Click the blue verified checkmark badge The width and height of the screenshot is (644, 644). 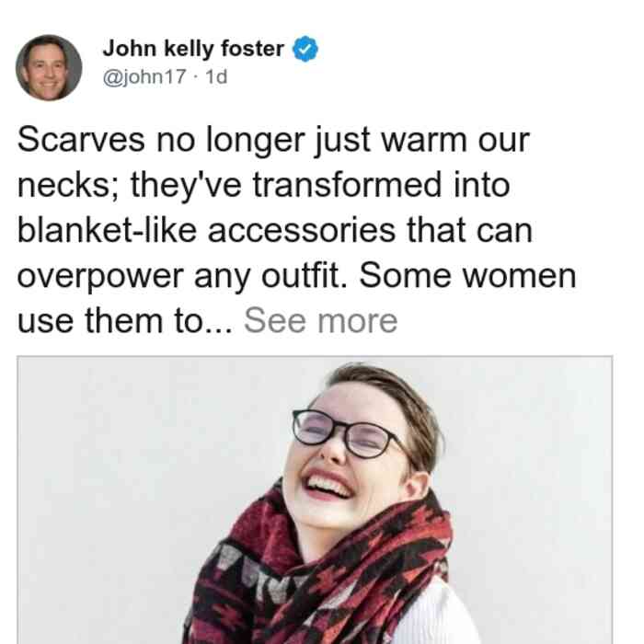(305, 49)
